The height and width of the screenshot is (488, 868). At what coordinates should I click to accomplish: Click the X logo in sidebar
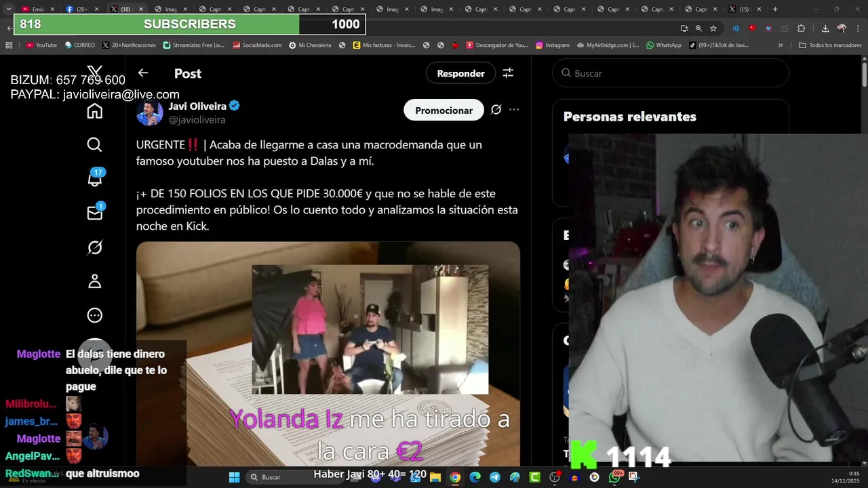pyautogui.click(x=95, y=72)
